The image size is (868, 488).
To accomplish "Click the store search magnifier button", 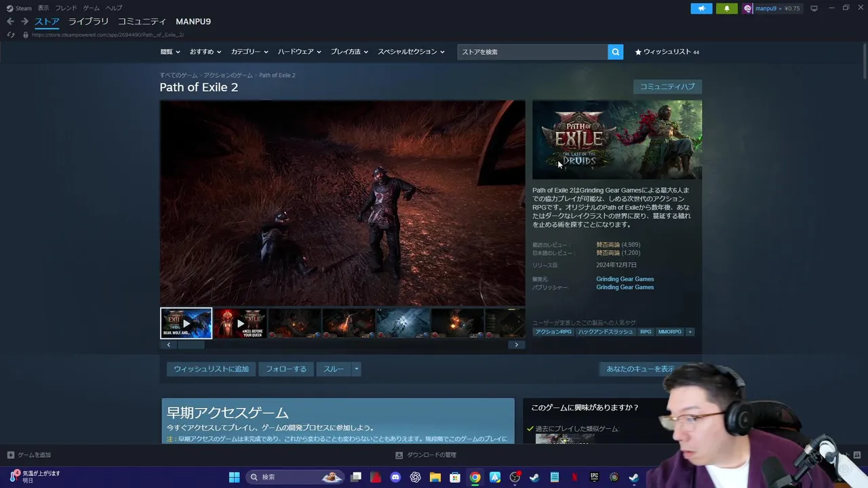I will 615,52.
